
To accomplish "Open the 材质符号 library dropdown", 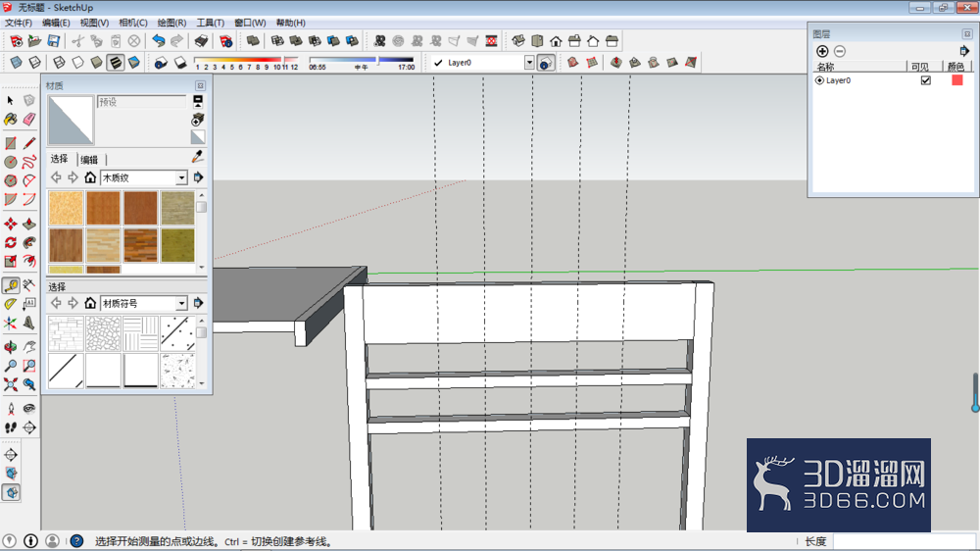I will pos(181,303).
